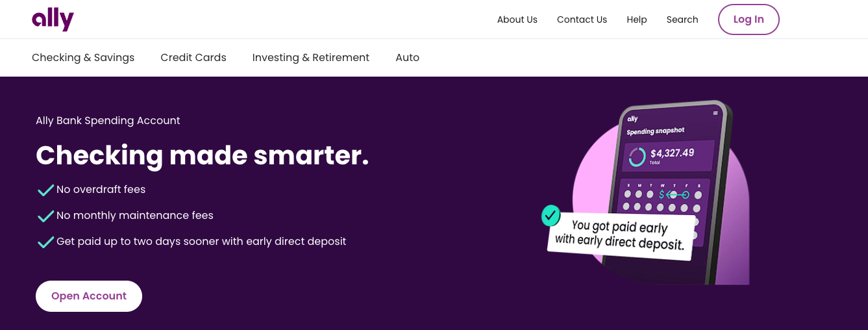868x330 pixels.
Task: Open the Credit Cards menu
Action: click(193, 58)
